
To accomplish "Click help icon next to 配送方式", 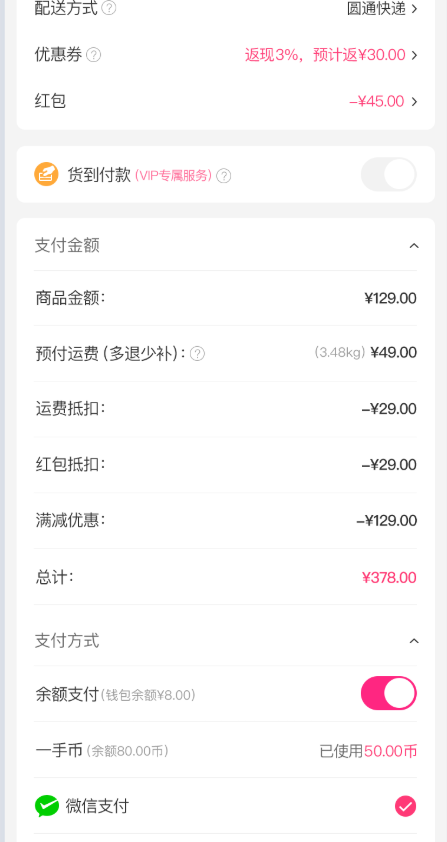I will [x=109, y=8].
